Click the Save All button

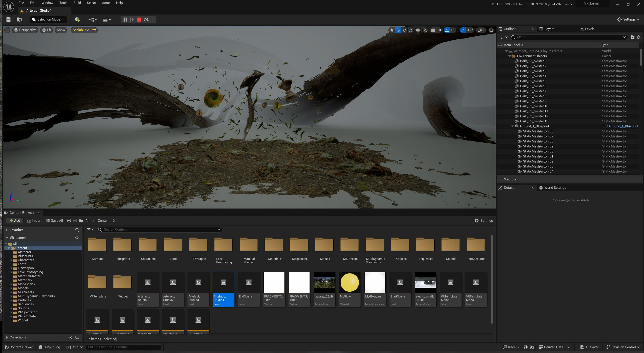tap(55, 221)
